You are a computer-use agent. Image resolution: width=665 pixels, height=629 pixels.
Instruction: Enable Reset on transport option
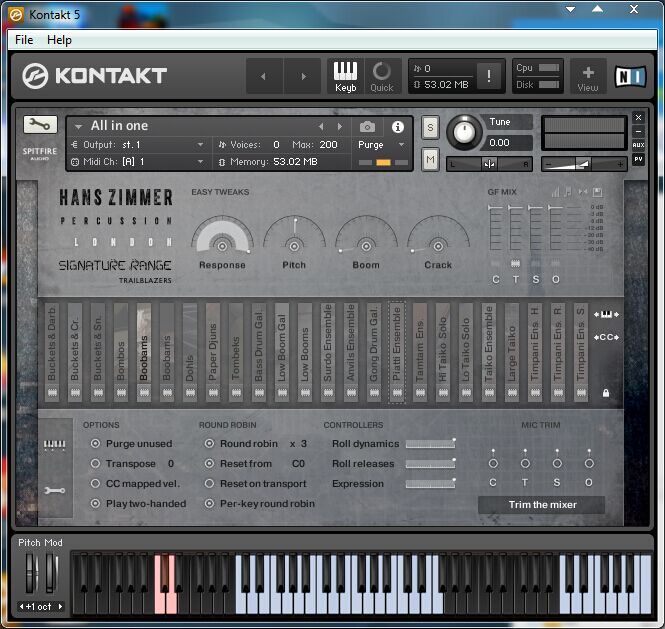click(209, 484)
